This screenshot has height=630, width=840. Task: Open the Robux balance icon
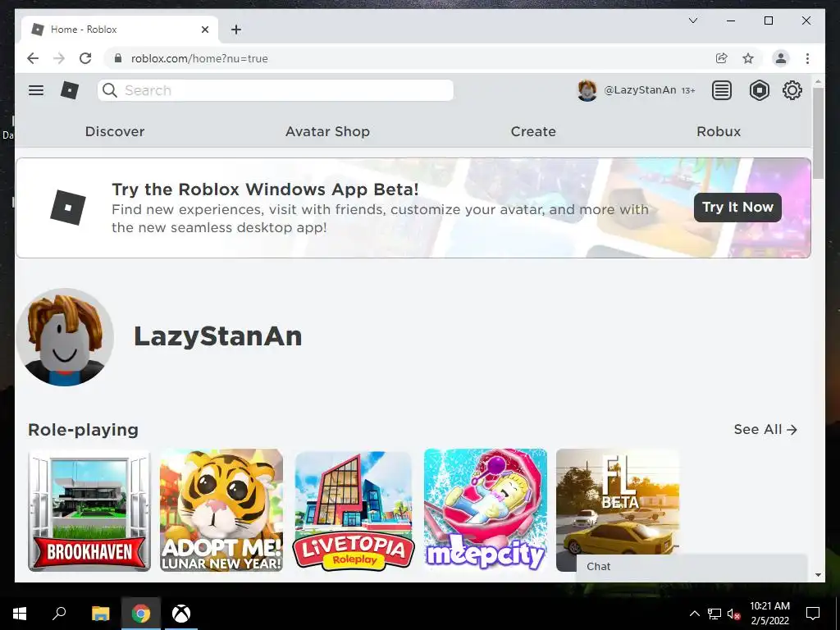point(759,90)
